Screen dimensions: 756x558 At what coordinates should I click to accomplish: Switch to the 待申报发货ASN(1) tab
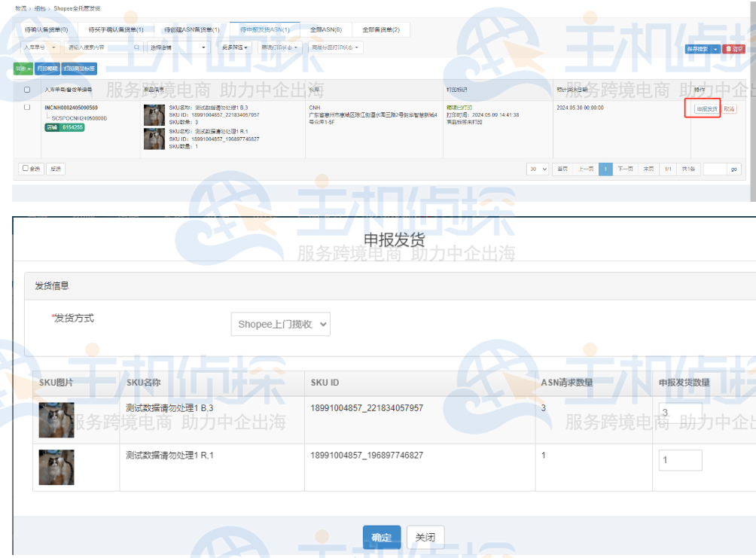pyautogui.click(x=265, y=29)
